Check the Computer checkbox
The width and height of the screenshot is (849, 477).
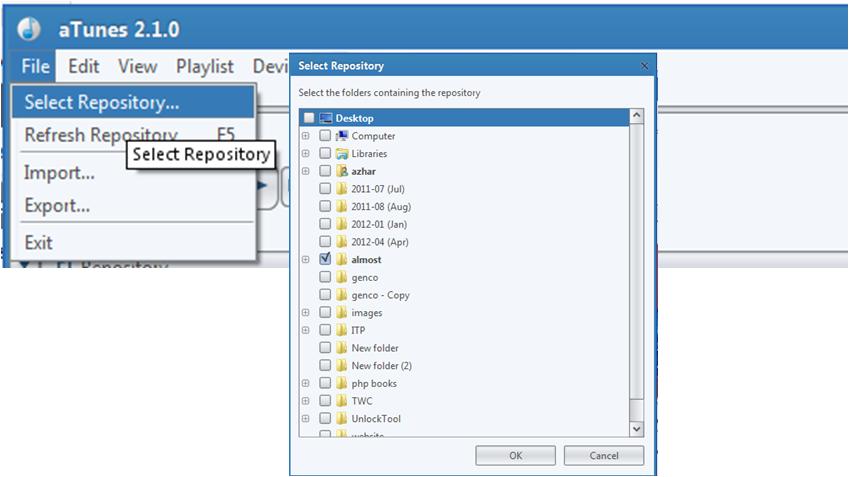325,135
